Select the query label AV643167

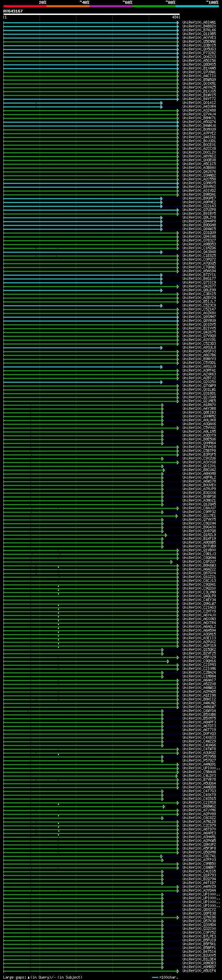click(13, 11)
